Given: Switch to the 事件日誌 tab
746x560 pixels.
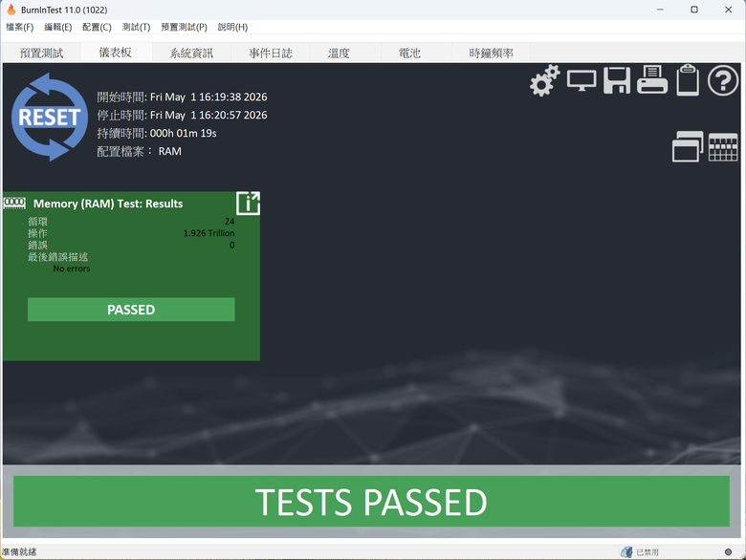Looking at the screenshot, I should coord(271,53).
